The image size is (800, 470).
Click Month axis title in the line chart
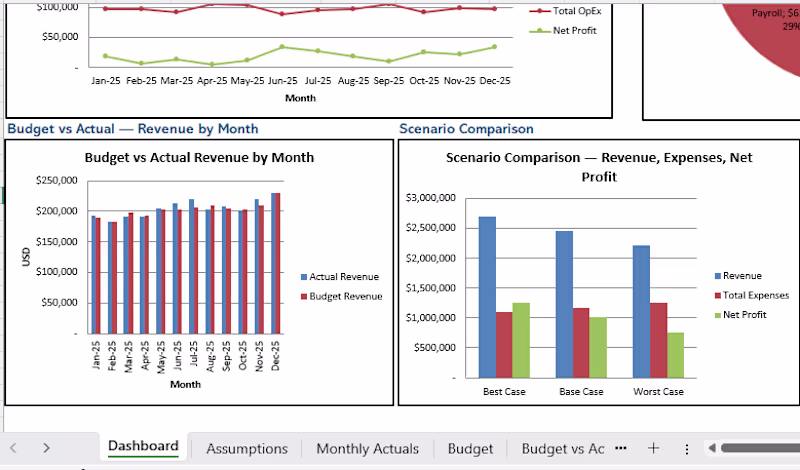tap(301, 98)
